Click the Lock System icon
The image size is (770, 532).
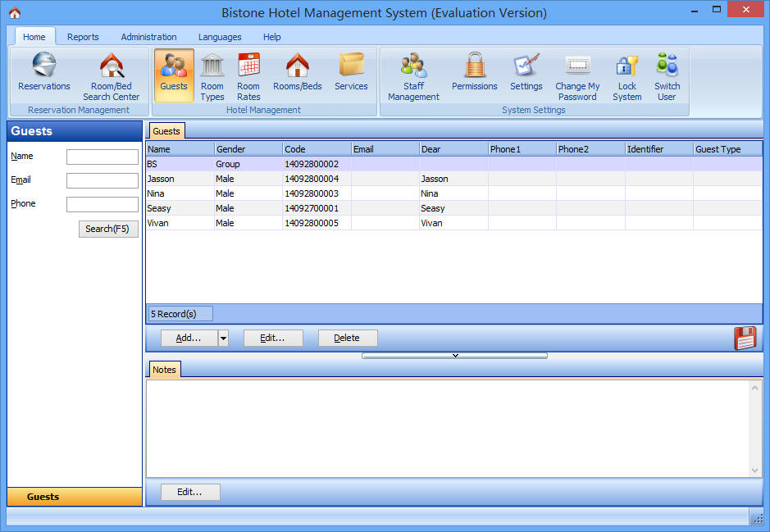627,76
